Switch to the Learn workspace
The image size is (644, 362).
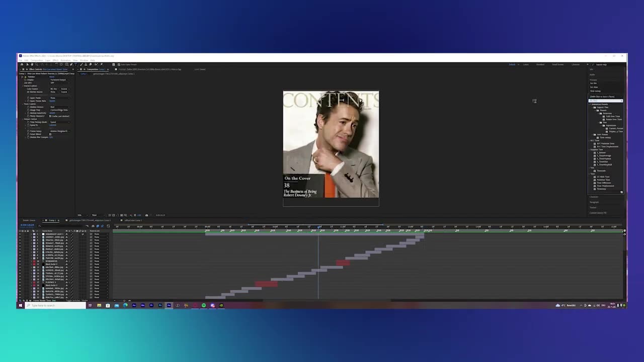pos(526,64)
